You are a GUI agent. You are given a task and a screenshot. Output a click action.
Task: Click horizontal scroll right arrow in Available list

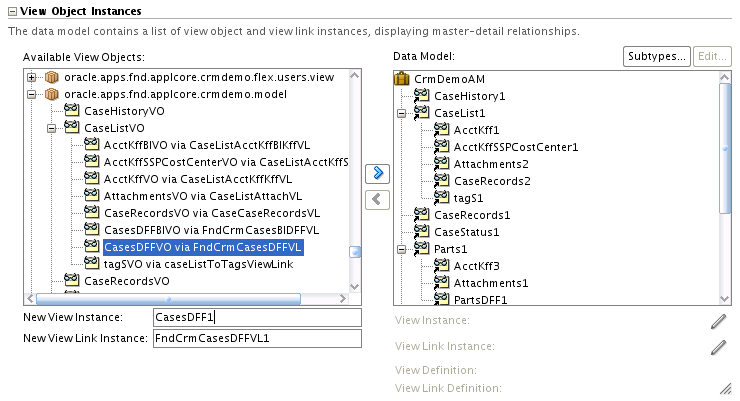[343, 299]
